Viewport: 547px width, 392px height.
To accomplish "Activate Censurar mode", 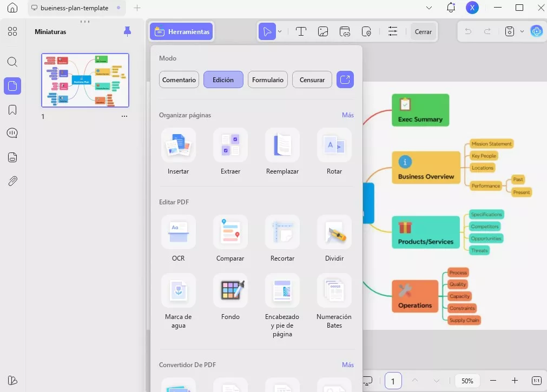I will click(x=312, y=79).
